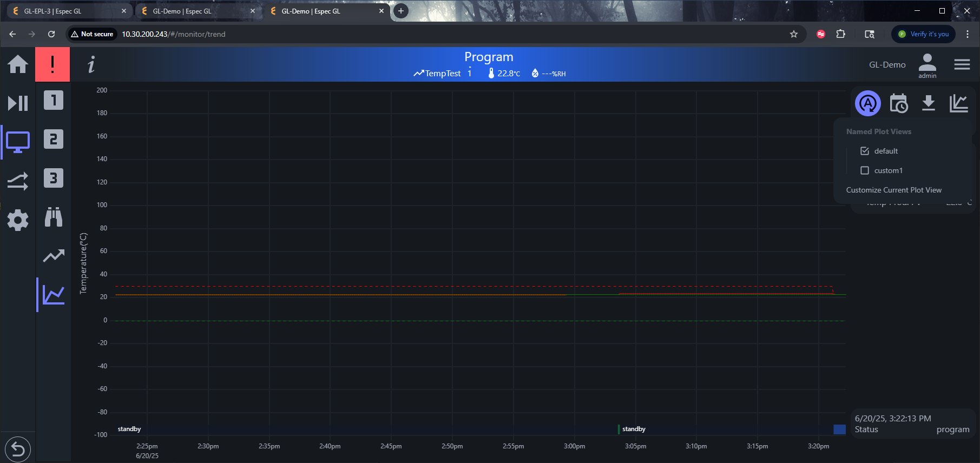Click the Not secure site indicator
The width and height of the screenshot is (980, 463).
(x=92, y=34)
